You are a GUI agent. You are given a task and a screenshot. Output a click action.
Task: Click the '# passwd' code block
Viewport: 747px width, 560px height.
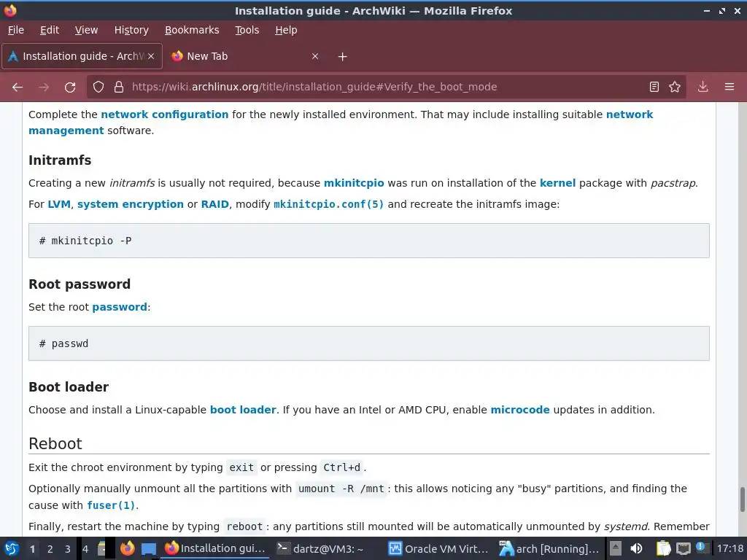[368, 343]
